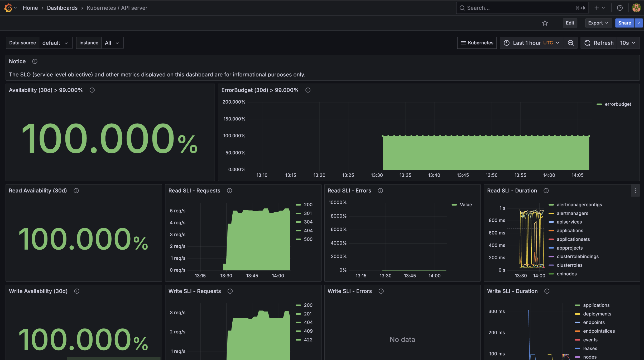Screen dimensions: 644x360
Task: Expand the instance All dropdown
Action: pyautogui.click(x=112, y=43)
